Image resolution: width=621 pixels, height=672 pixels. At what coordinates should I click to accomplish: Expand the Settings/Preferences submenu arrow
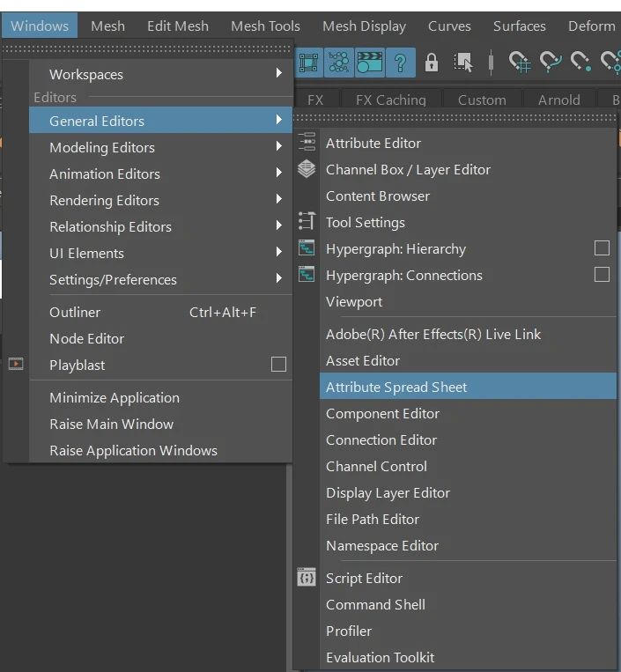coord(279,278)
